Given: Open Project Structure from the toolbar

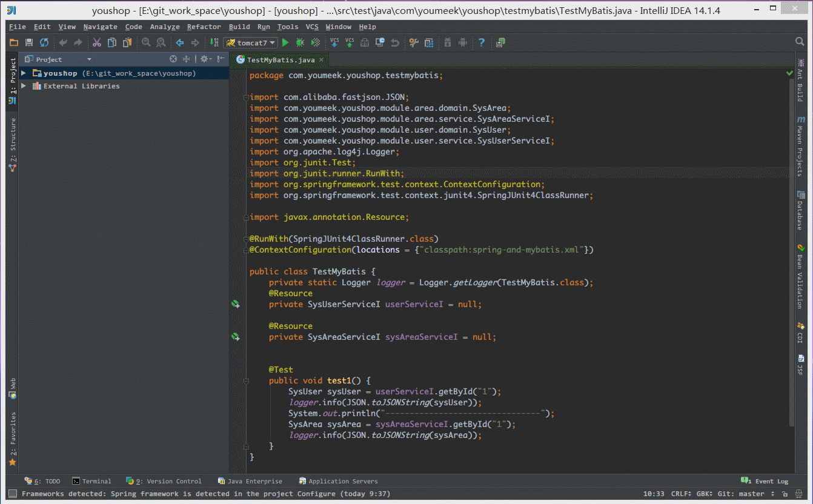Looking at the screenshot, I should click(x=429, y=42).
